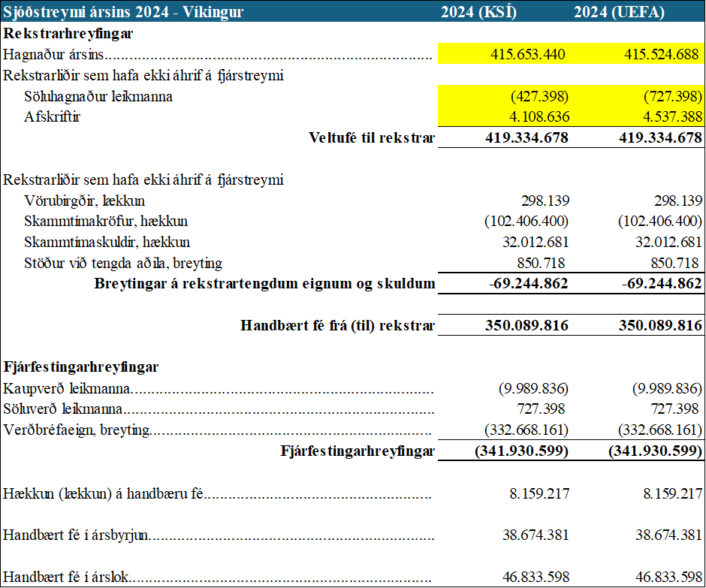Select the "Skammtímakröfur, hækkun" label

click(x=106, y=222)
